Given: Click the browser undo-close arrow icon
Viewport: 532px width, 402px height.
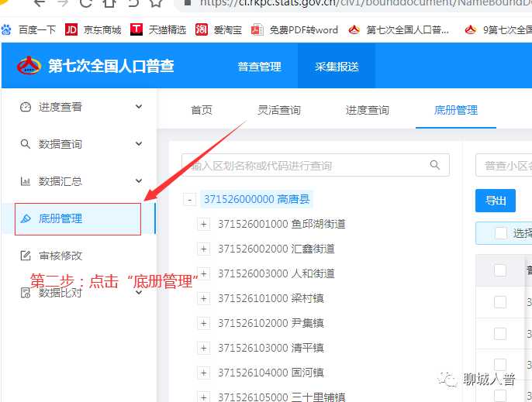Looking at the screenshot, I should tap(133, 3).
